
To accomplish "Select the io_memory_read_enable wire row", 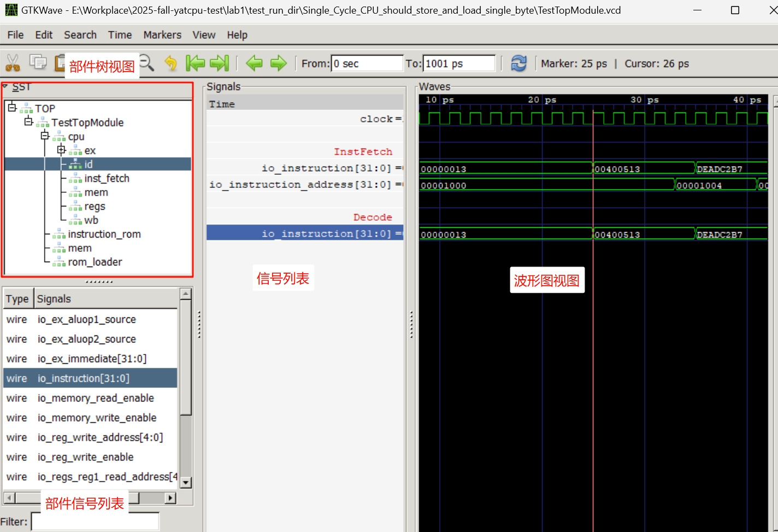I will pos(96,398).
